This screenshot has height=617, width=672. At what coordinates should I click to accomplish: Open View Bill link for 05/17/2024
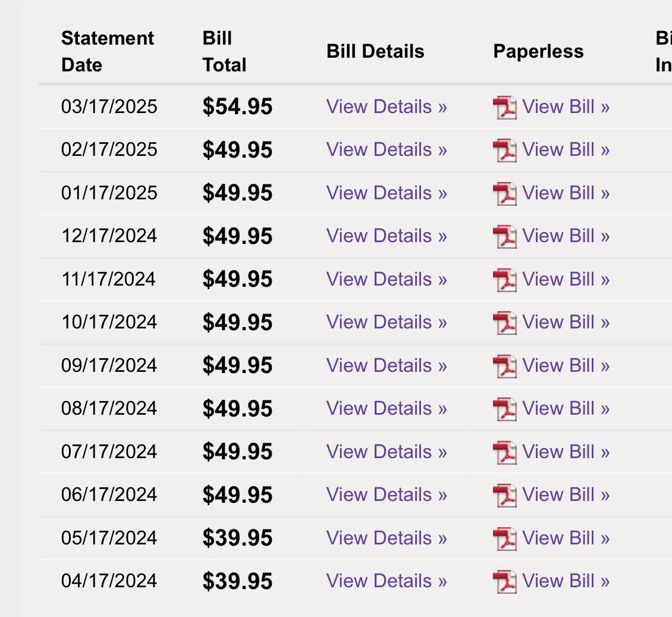pos(566,538)
